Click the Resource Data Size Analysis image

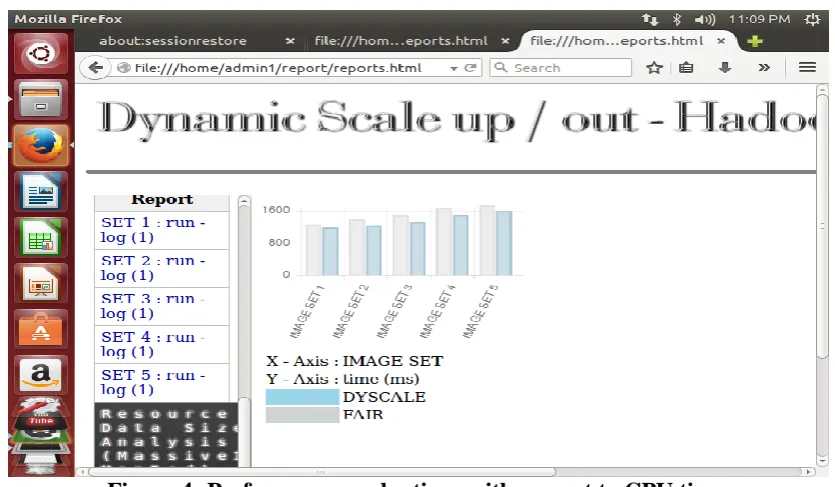click(166, 435)
